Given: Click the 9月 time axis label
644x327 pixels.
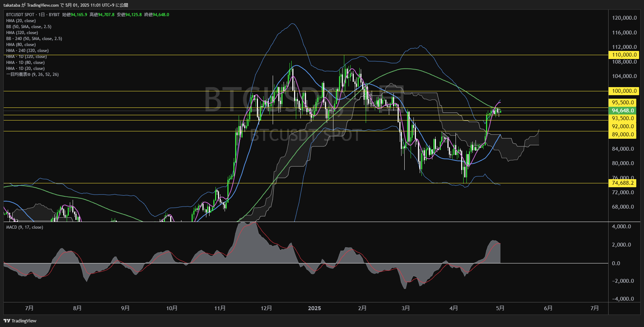Looking at the screenshot, I should 125,308.
